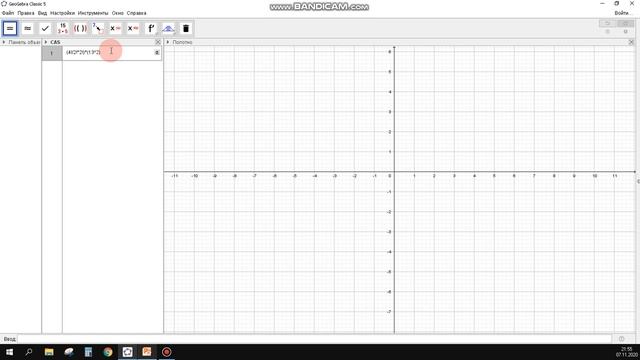The width and height of the screenshot is (640, 360).
Task: Open the Окно menu
Action: coord(118,13)
